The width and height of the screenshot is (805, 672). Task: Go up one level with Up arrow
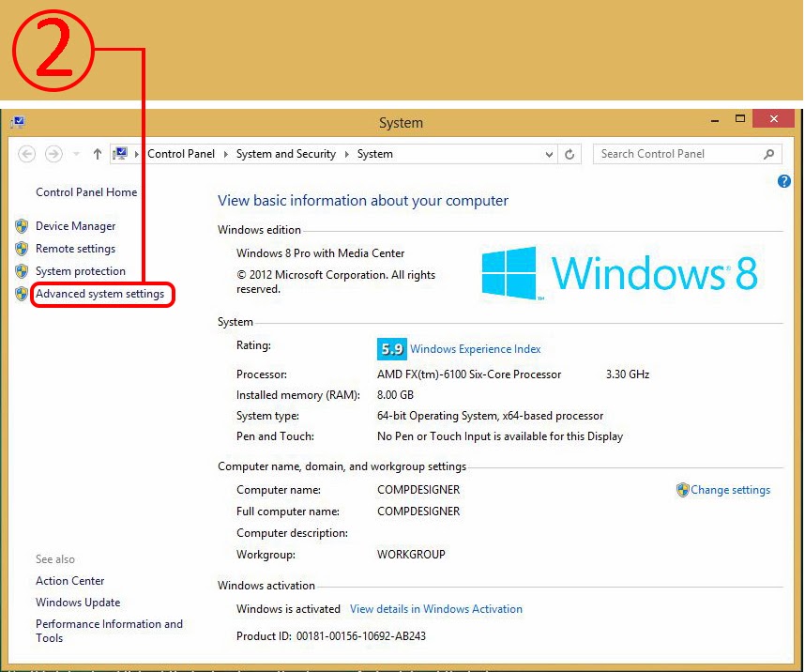pos(97,154)
